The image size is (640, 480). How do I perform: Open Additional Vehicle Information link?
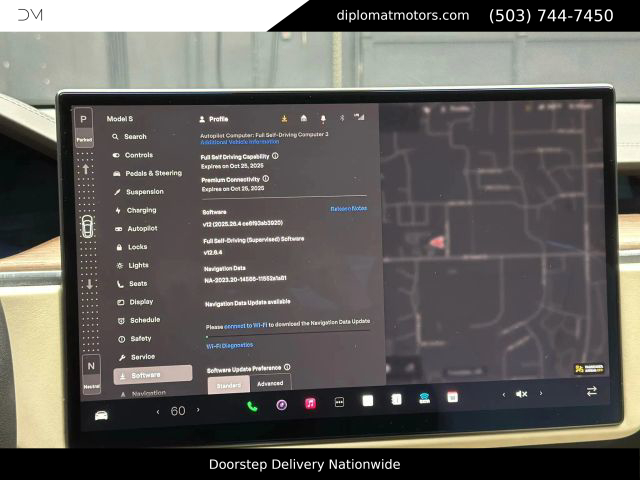coord(240,142)
